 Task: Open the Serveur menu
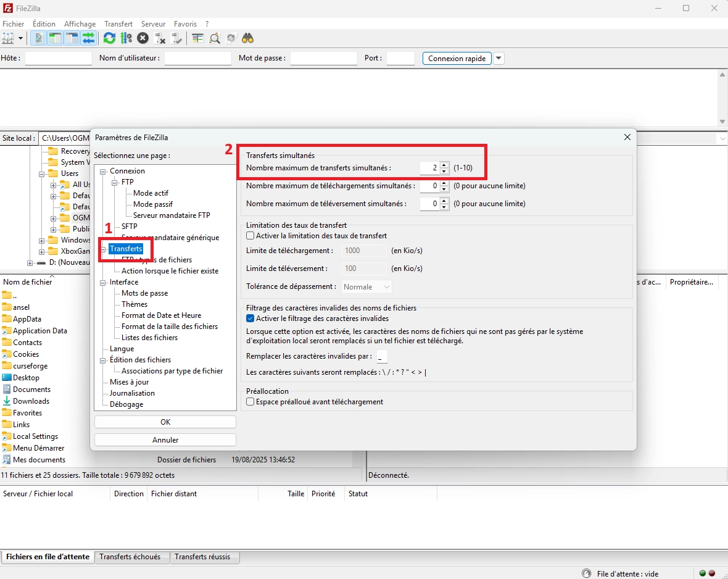(x=153, y=23)
